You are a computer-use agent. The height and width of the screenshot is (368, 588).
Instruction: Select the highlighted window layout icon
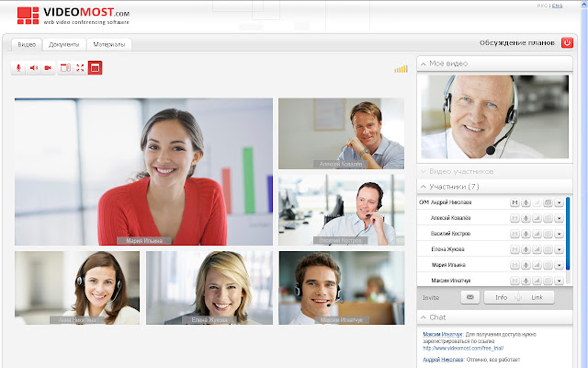95,68
